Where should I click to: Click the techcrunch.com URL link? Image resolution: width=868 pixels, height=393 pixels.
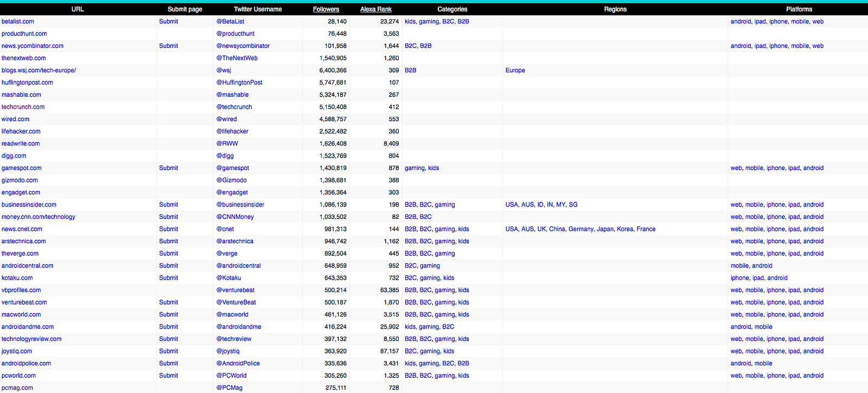click(x=23, y=107)
